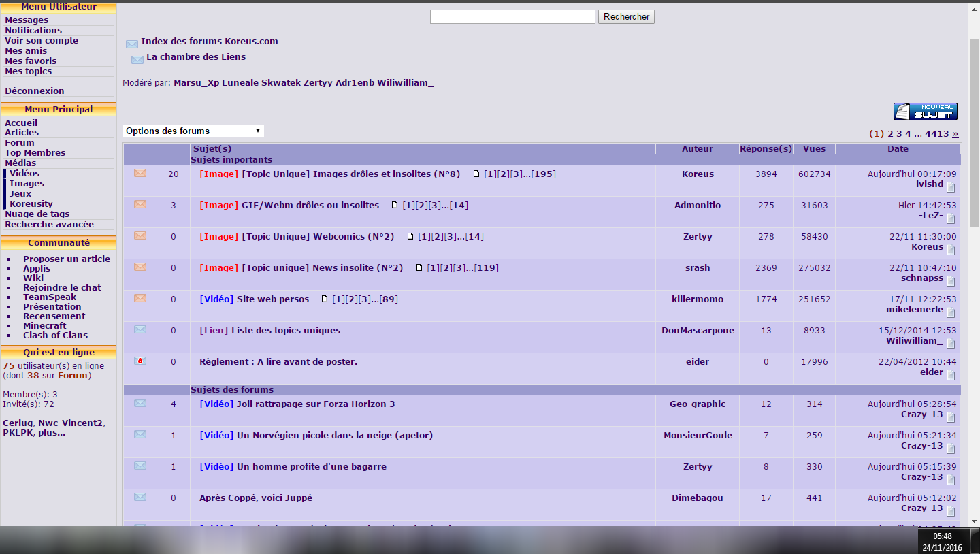Jump to last page 195 of Images drôles topic

(x=544, y=174)
